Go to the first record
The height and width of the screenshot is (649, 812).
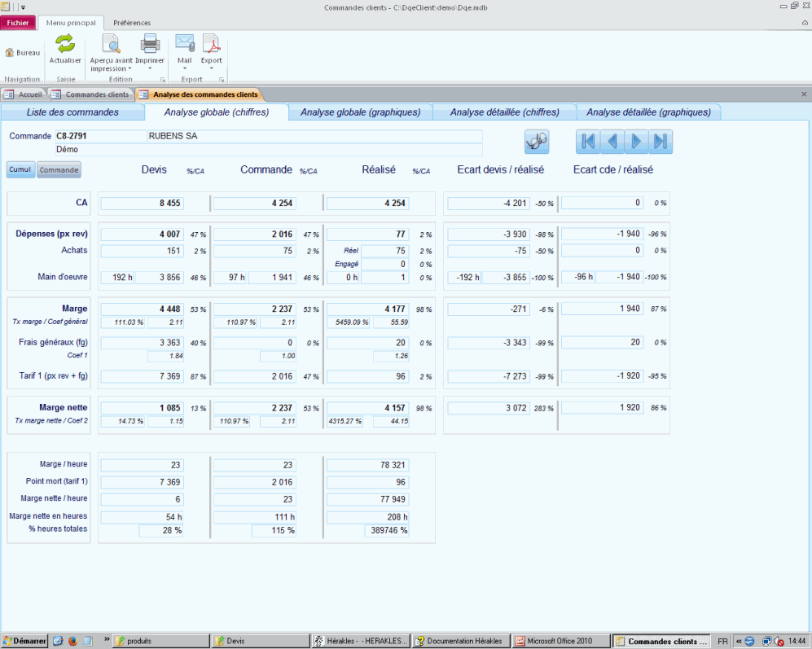click(587, 141)
